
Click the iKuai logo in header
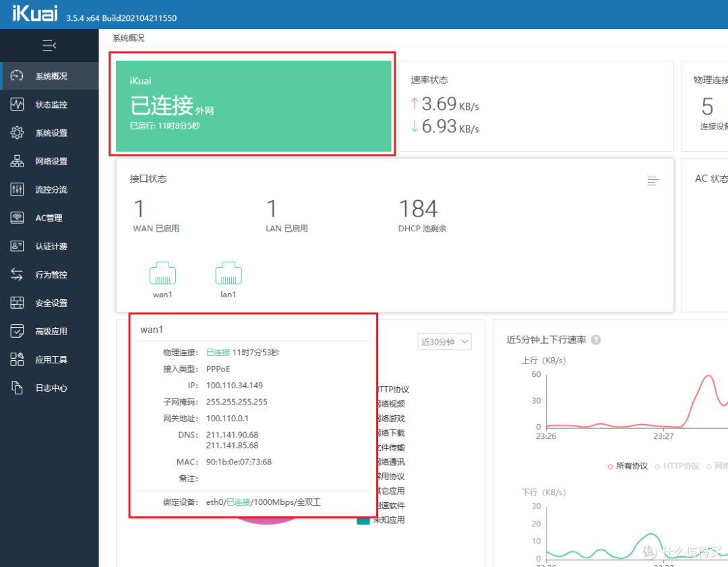coord(35,14)
